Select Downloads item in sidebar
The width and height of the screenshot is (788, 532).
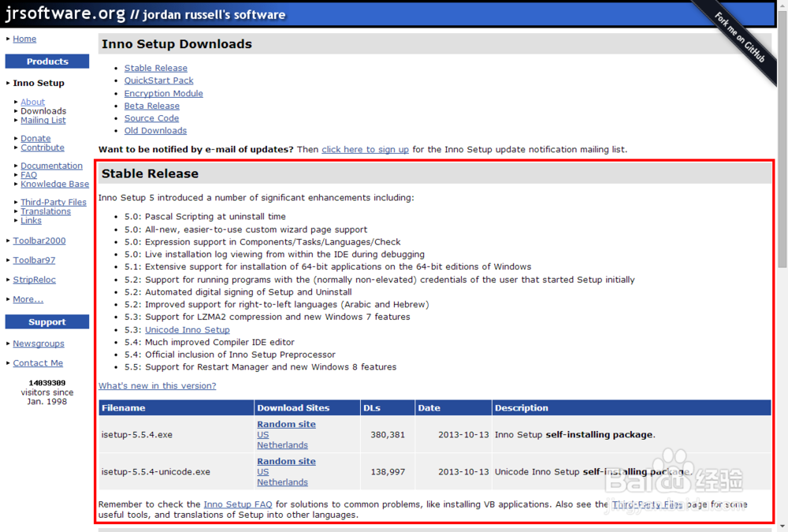pos(43,111)
